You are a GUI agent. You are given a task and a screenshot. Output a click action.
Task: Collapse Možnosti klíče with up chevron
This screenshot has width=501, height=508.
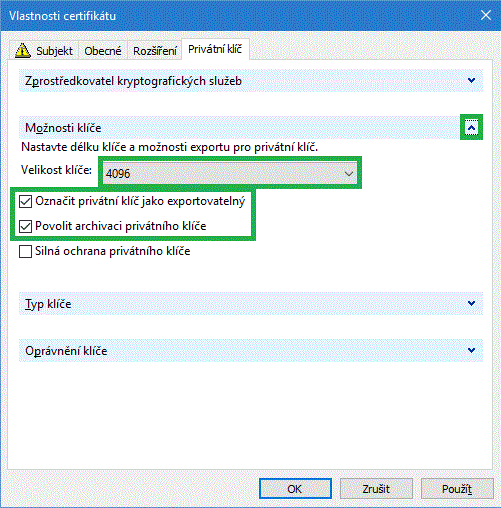(471, 128)
